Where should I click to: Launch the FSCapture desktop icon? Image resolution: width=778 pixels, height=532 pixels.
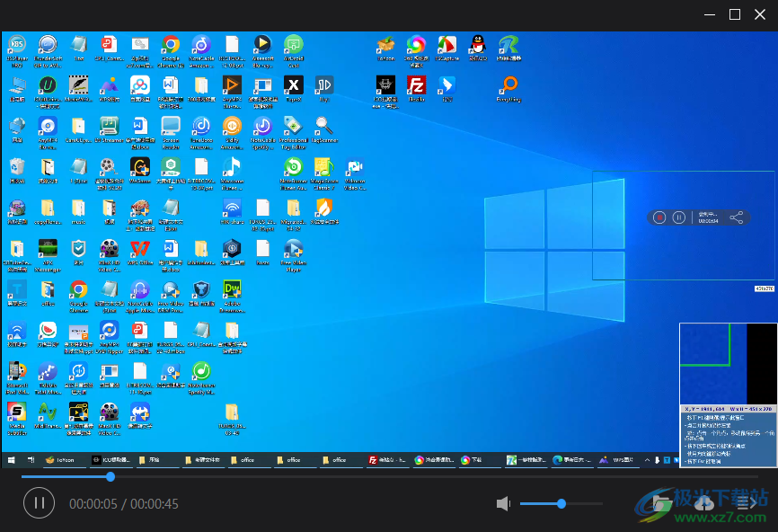[x=447, y=49]
